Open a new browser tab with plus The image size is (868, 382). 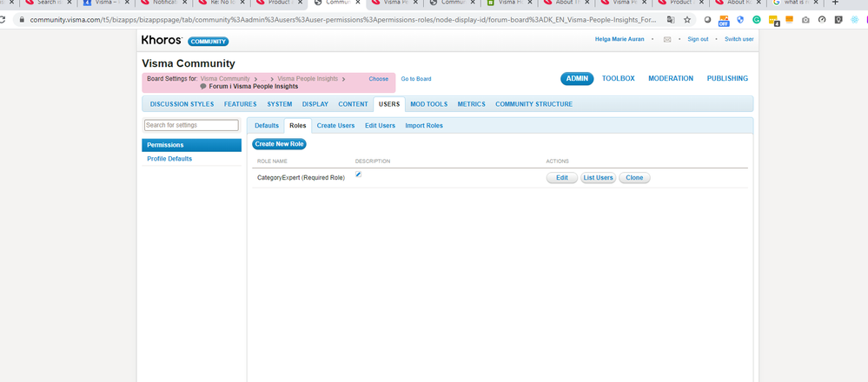tap(835, 3)
